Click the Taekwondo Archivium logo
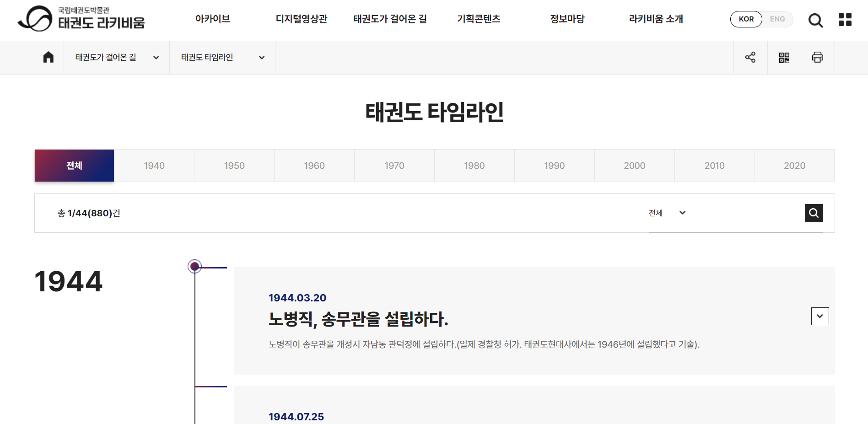868x424 pixels. 81,19
